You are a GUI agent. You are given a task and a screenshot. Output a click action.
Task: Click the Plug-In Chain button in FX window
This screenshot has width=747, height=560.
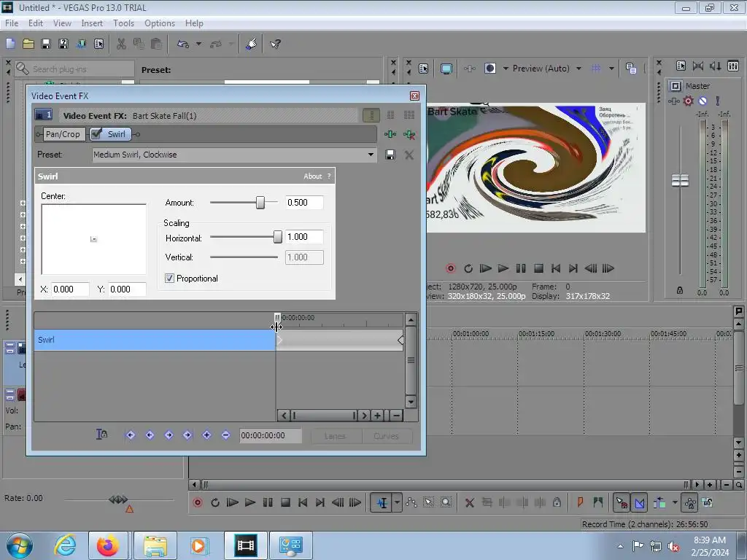(390, 134)
